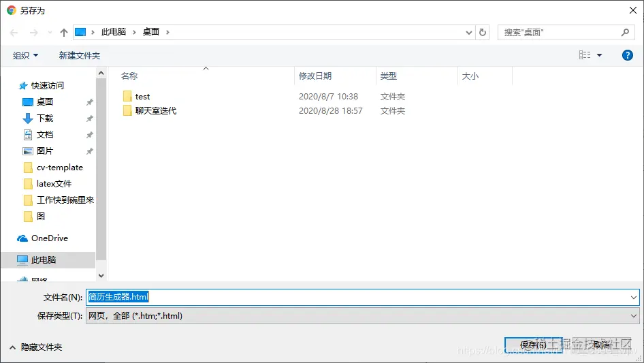This screenshot has width=644, height=363.
Task: Click the test folder name
Action: tap(142, 97)
